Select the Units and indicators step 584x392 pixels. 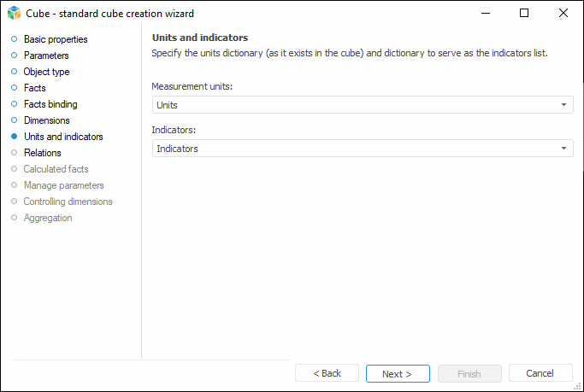coord(63,137)
